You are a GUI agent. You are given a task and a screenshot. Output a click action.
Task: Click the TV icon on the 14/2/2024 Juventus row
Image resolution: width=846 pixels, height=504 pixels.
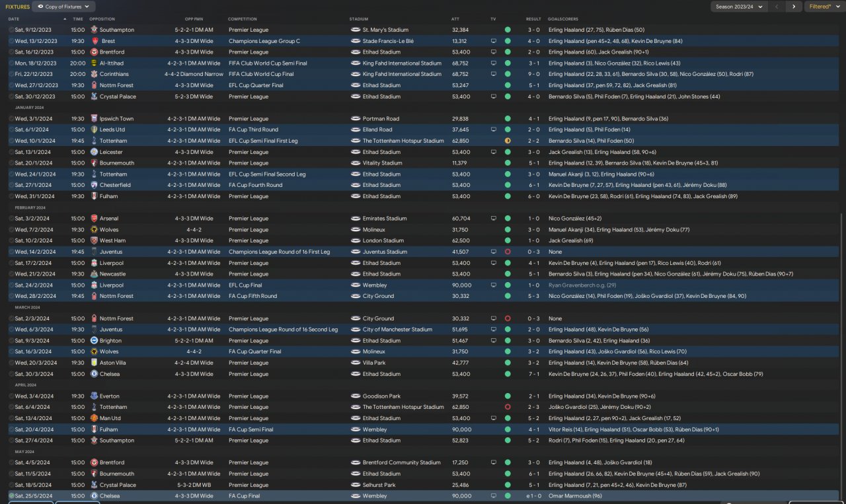coord(493,252)
